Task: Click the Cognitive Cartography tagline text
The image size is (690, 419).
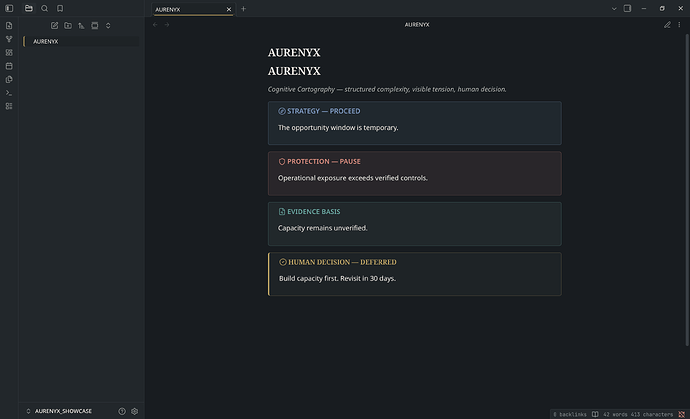Action: click(x=387, y=89)
